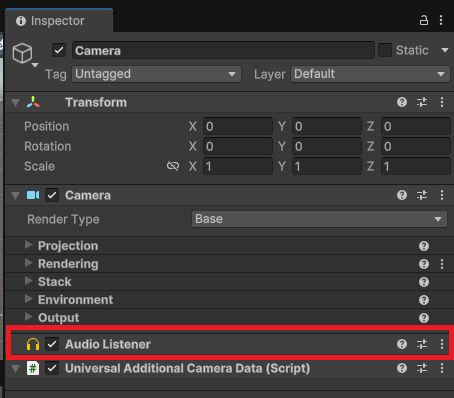Image resolution: width=454 pixels, height=398 pixels.
Task: Toggle constrained proportions link on Scale
Action: tap(173, 166)
